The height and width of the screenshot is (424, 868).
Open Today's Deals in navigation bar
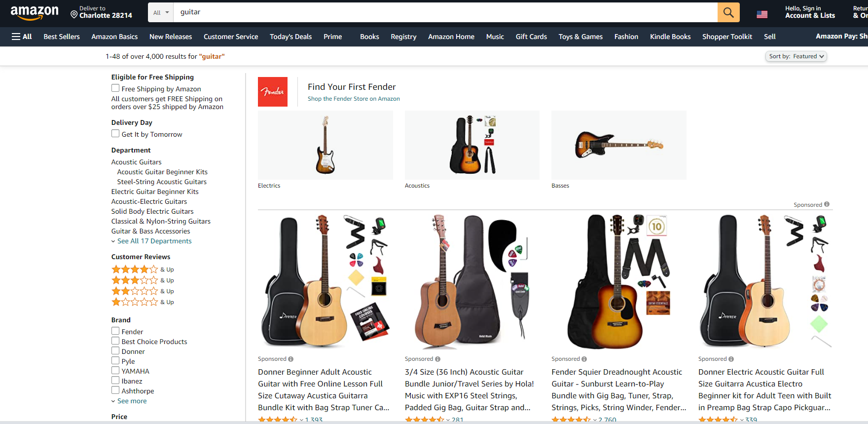(x=290, y=37)
